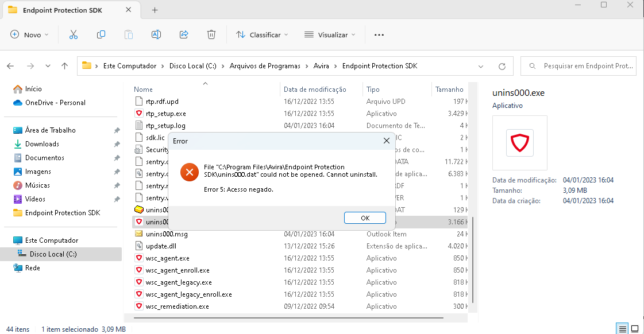644x334 pixels.
Task: Close the Endpoint Protection SDK tab
Action: (x=129, y=10)
